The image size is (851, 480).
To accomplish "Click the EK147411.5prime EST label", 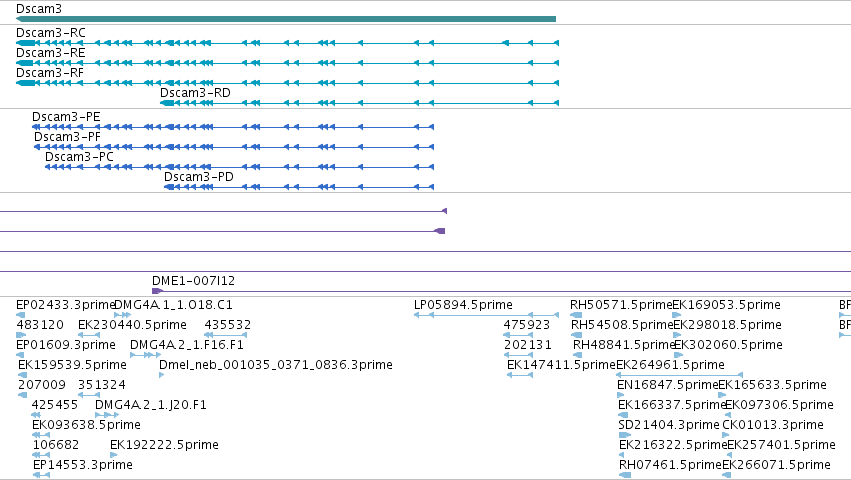I will (561, 365).
